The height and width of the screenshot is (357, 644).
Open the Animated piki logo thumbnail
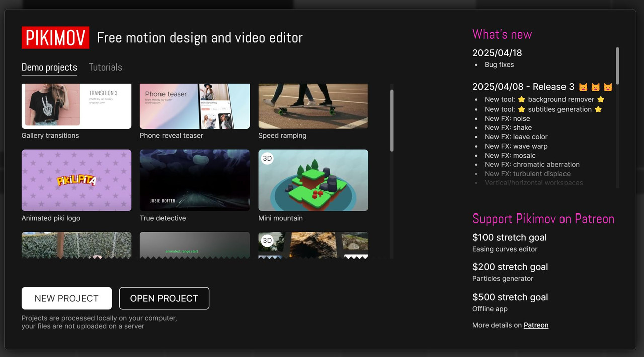[x=76, y=180]
